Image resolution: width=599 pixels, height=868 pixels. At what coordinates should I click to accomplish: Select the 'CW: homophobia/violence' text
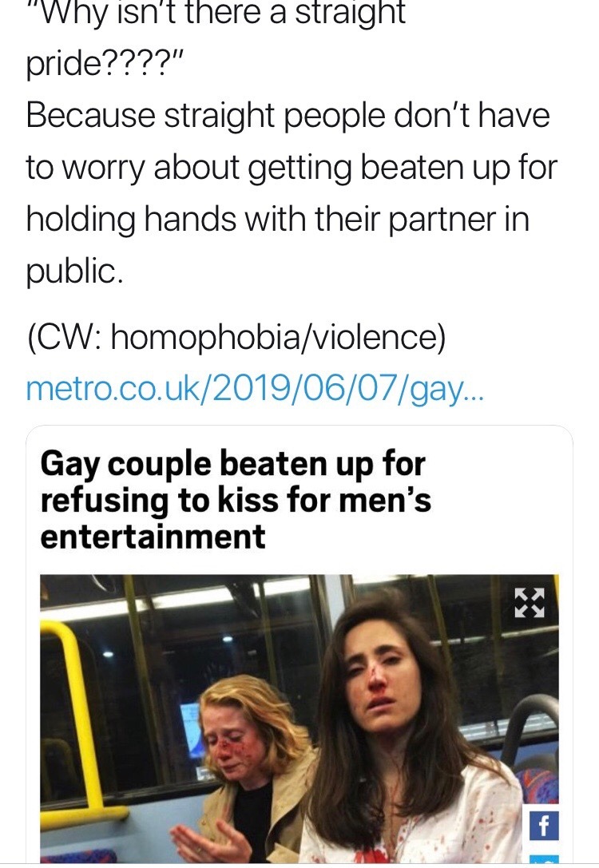[x=236, y=336]
